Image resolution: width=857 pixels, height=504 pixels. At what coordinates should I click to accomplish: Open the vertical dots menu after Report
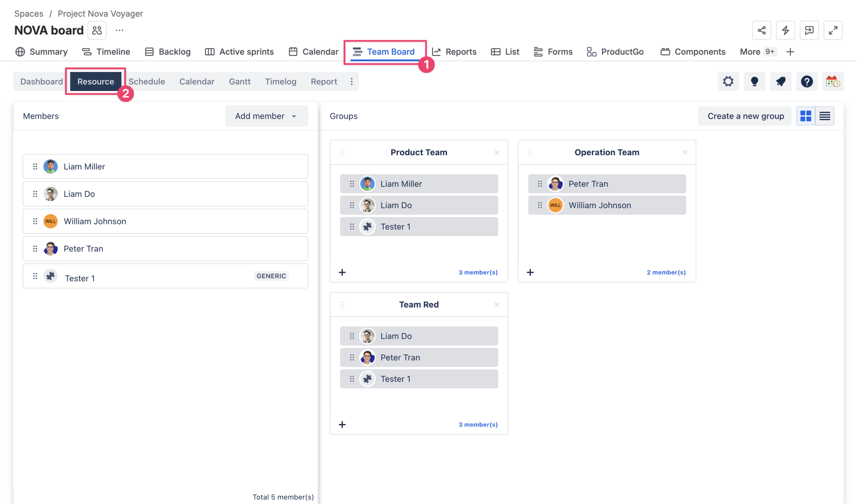[352, 82]
